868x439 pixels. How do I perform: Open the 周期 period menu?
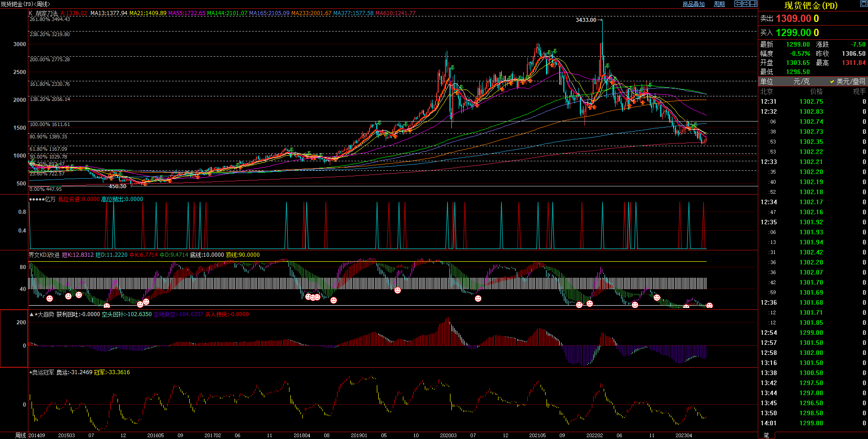point(719,4)
